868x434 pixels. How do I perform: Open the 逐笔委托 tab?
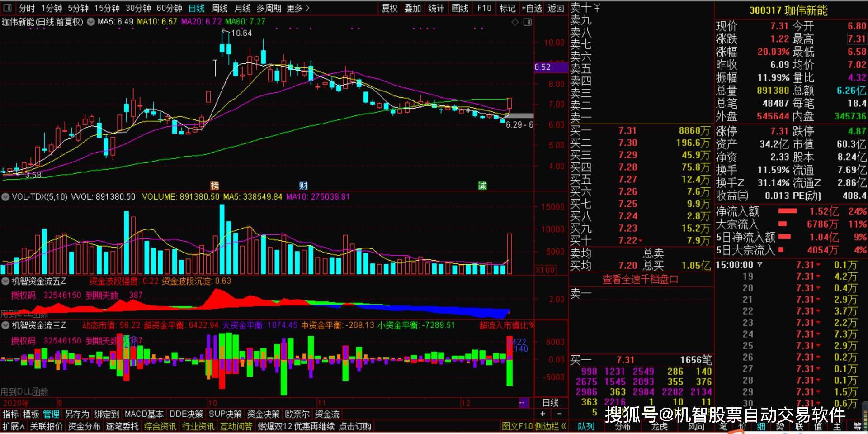pyautogui.click(x=122, y=426)
